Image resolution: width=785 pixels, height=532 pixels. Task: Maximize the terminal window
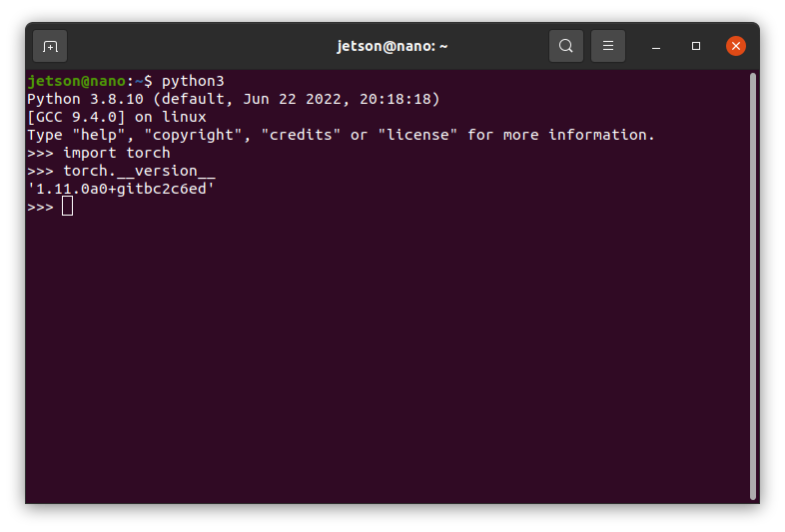[x=696, y=46]
